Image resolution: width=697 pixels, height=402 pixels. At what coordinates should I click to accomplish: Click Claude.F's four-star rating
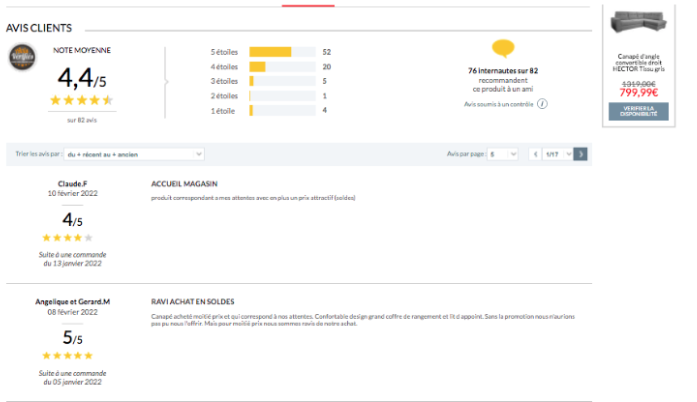point(68,237)
